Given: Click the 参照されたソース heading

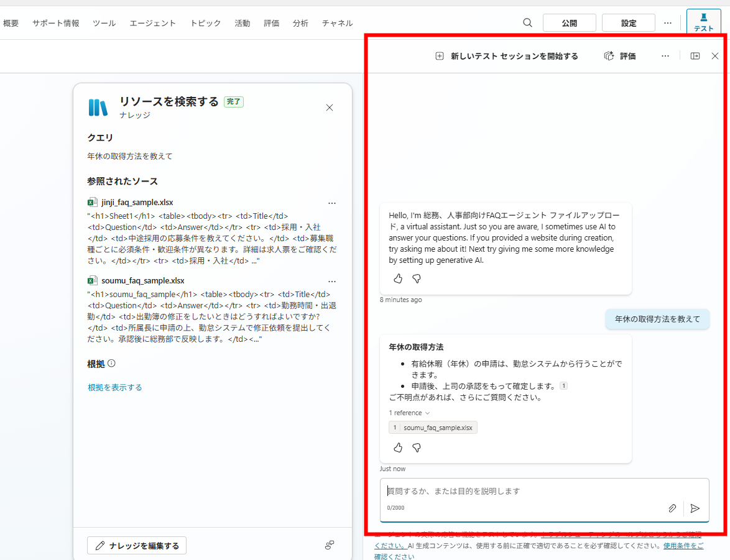Looking at the screenshot, I should [x=122, y=181].
